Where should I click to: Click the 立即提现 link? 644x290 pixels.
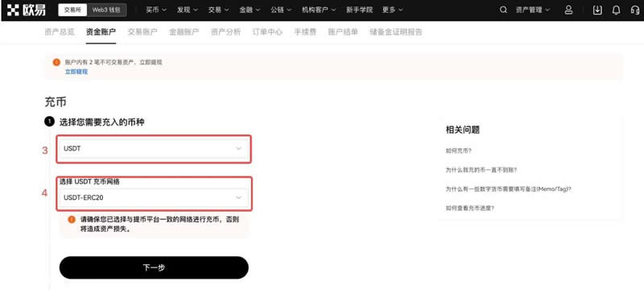click(76, 72)
